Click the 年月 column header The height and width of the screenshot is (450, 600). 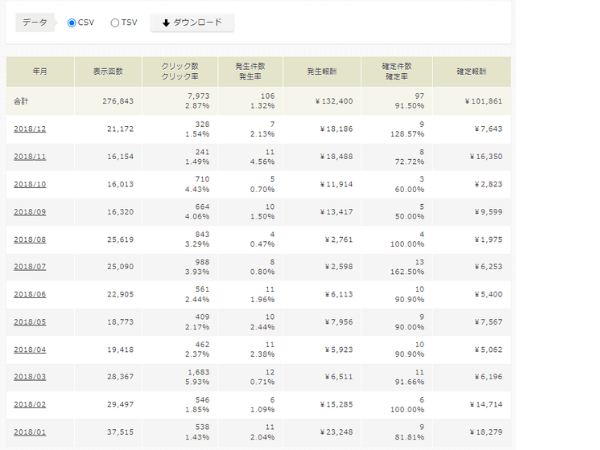(x=40, y=72)
